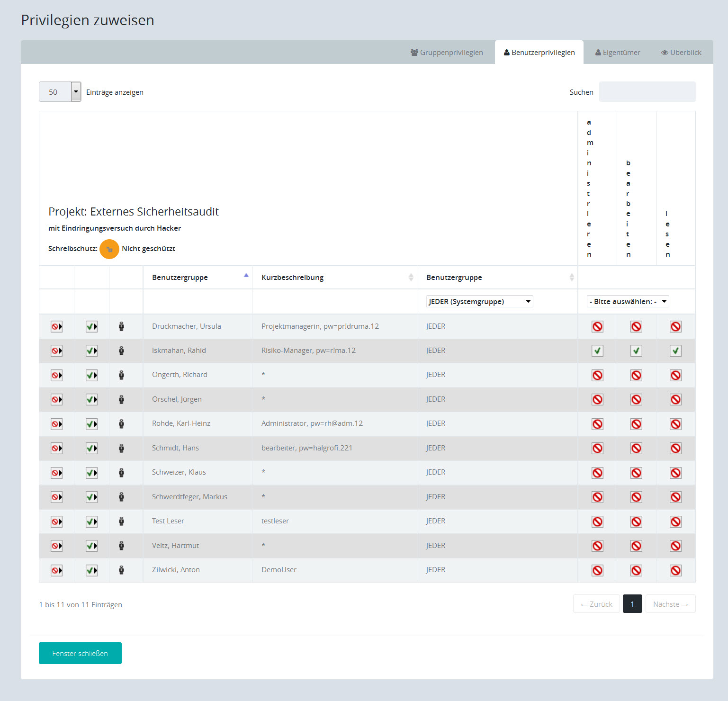Uncheck administrieren privilege for Iskmahan, Rahid
Screen dimensions: 728x701
[597, 351]
